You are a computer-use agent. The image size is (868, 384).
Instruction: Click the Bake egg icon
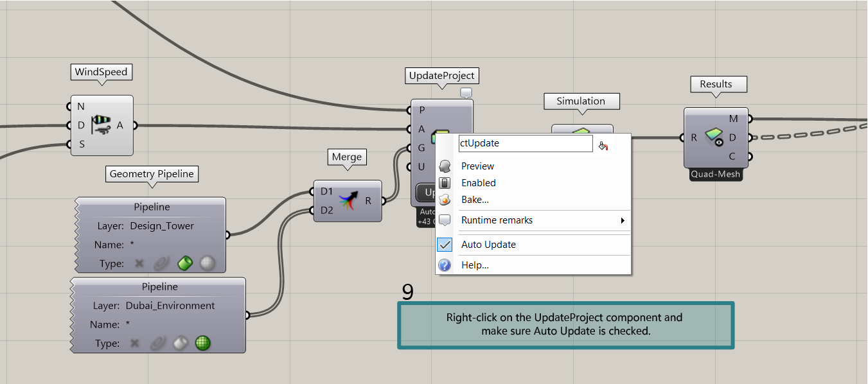click(445, 200)
